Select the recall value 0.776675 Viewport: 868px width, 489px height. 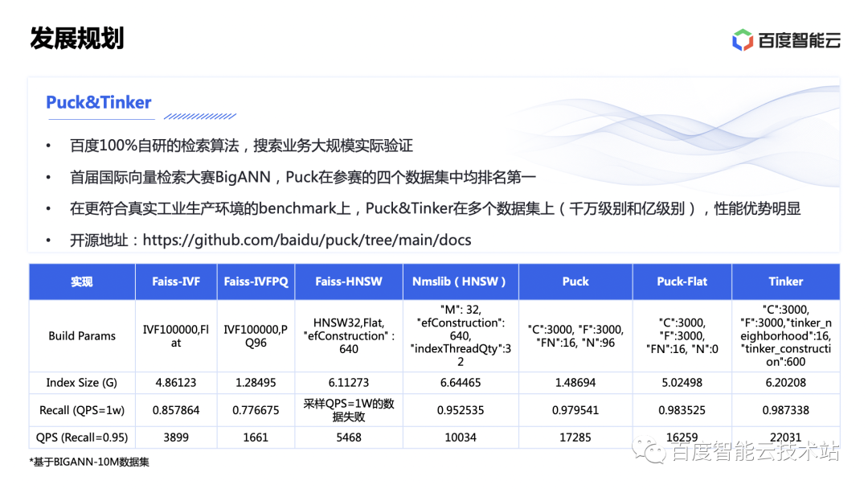256,410
